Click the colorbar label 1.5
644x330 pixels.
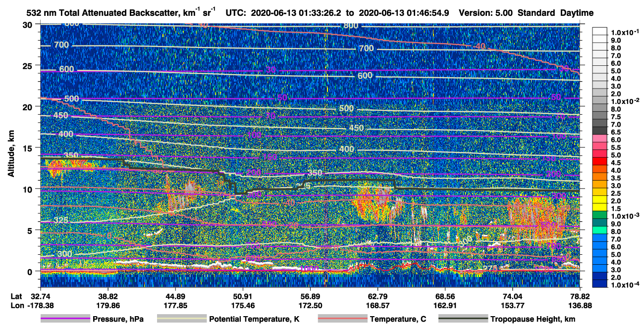[x=616, y=209]
